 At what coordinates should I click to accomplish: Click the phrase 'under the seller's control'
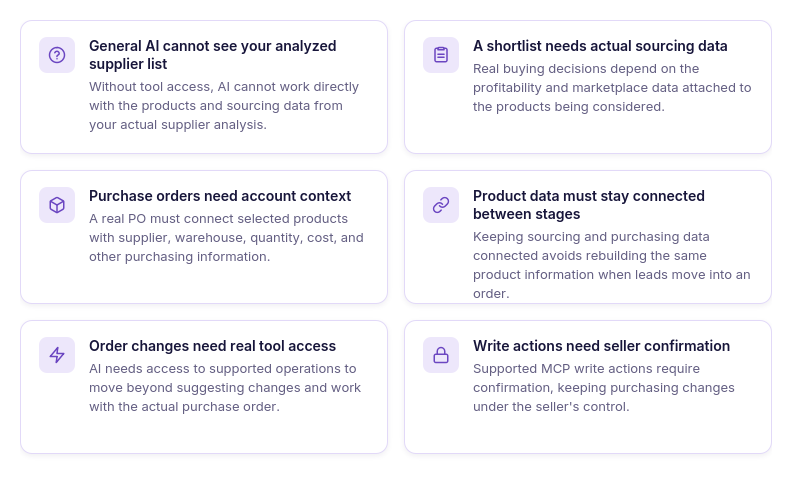click(550, 407)
